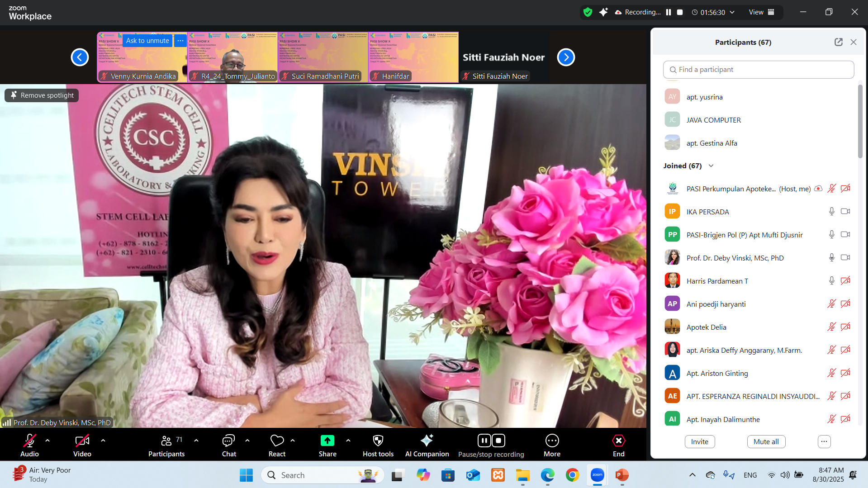Screen dimensions: 868x488
Task: Click the Find a participant field
Action: tap(759, 70)
